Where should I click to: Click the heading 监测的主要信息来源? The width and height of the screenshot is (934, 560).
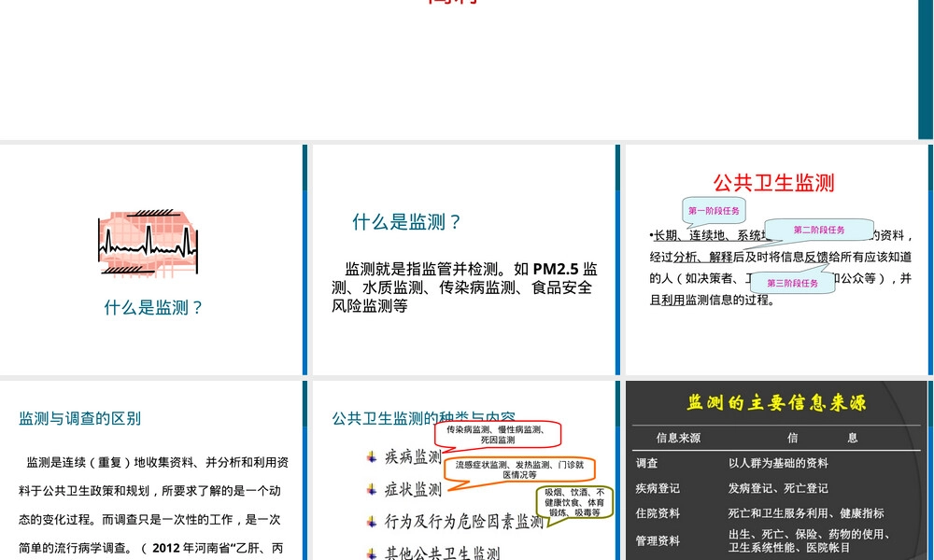click(776, 403)
